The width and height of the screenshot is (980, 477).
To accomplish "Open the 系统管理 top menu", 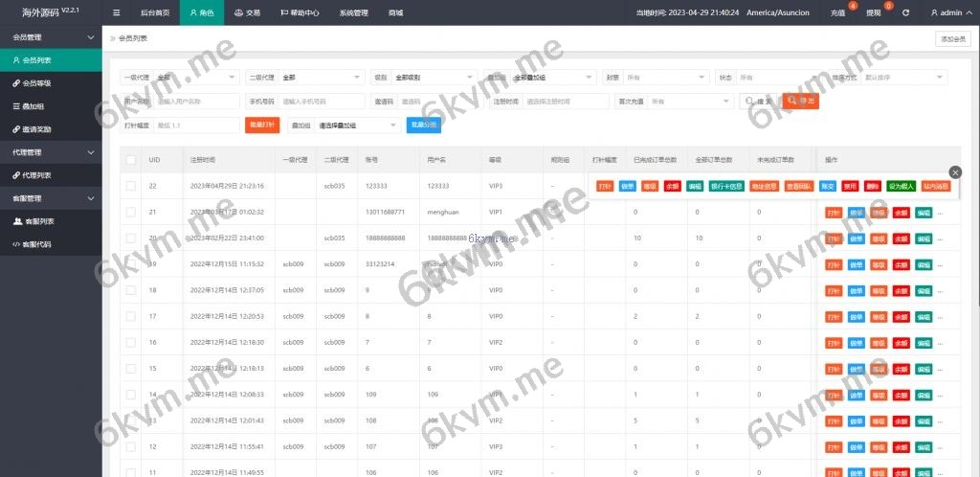I will [353, 13].
